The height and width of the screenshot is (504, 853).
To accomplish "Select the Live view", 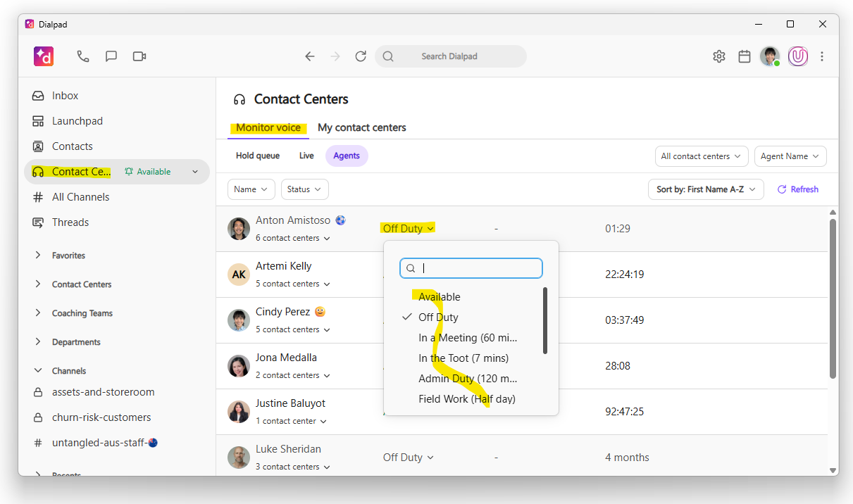I will [306, 156].
